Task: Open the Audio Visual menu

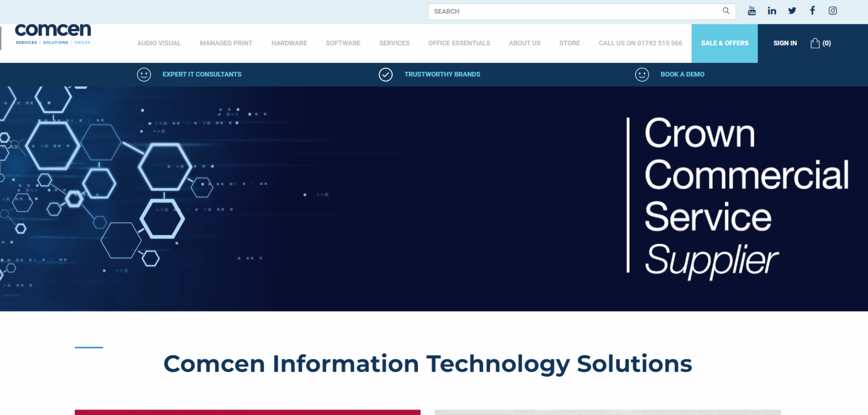Action: pyautogui.click(x=159, y=43)
